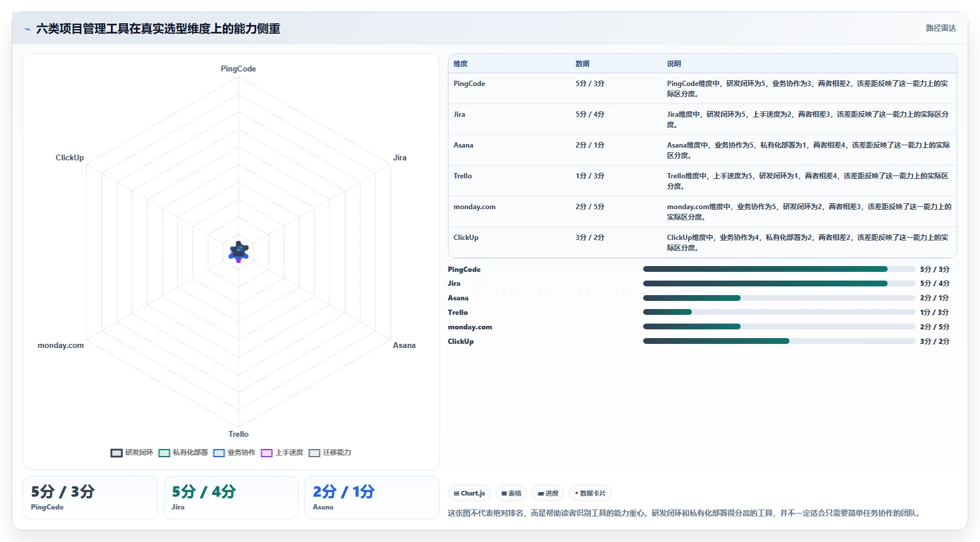
Task: Click 3分 / 2分 in the ClickUp table row
Action: pyautogui.click(x=590, y=238)
